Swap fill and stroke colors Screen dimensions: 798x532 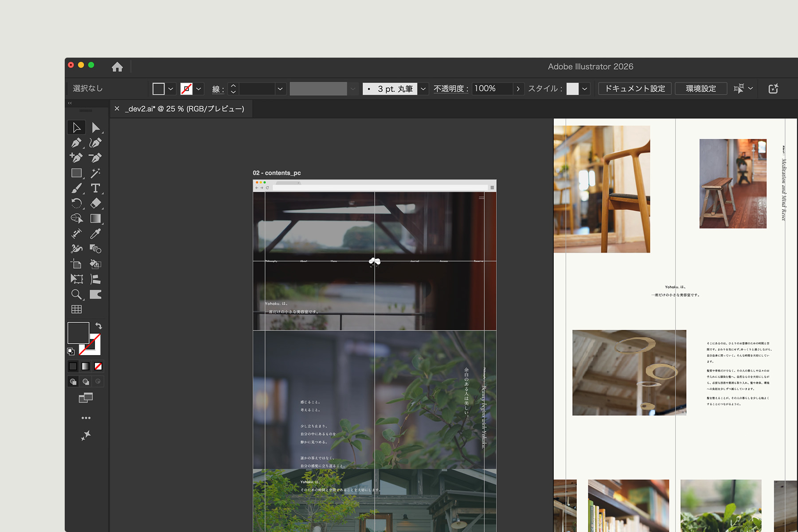(x=98, y=326)
